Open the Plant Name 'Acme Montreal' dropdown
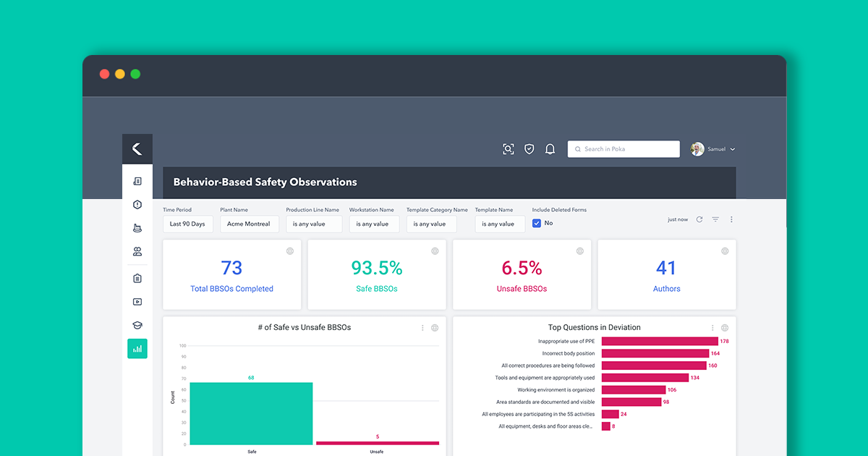 pos(249,224)
